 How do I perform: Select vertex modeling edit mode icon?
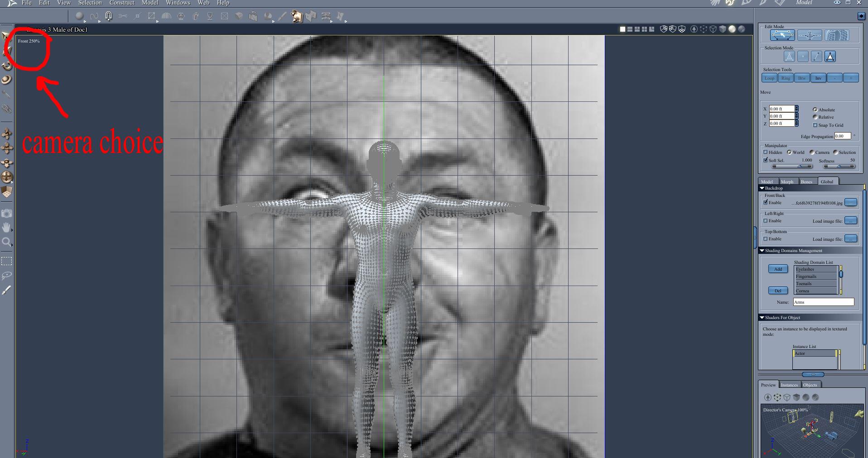point(783,35)
